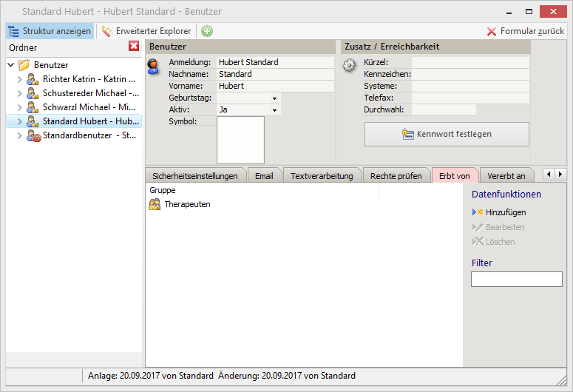Click the Benutzer folder icon

point(24,65)
